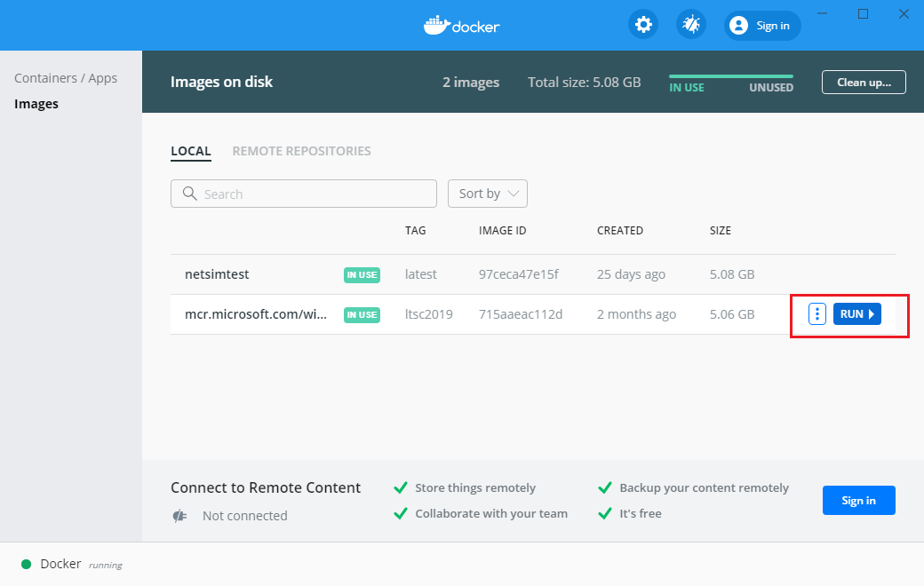Click the in-use storage progress bar
This screenshot has height=586, width=924.
730,76
